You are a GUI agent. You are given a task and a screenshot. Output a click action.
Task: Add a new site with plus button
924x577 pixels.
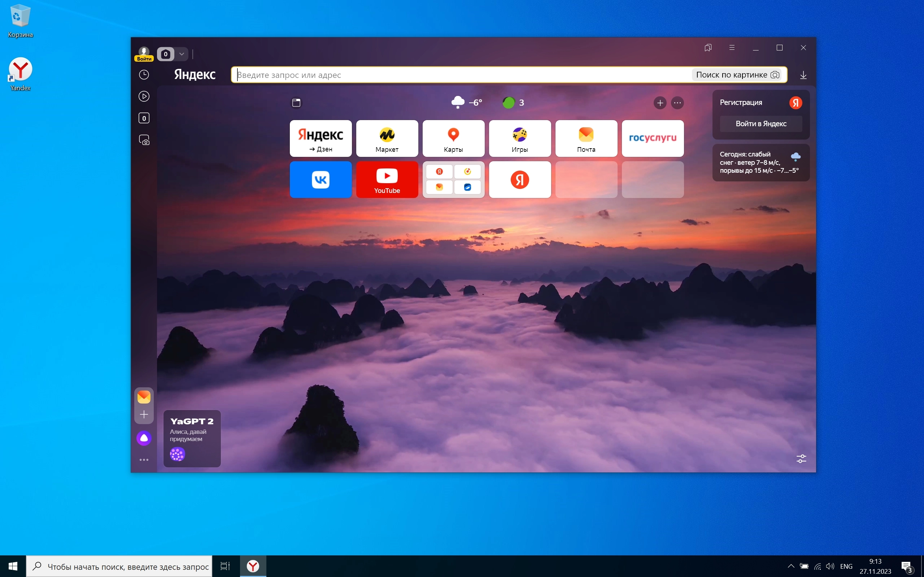tap(660, 103)
